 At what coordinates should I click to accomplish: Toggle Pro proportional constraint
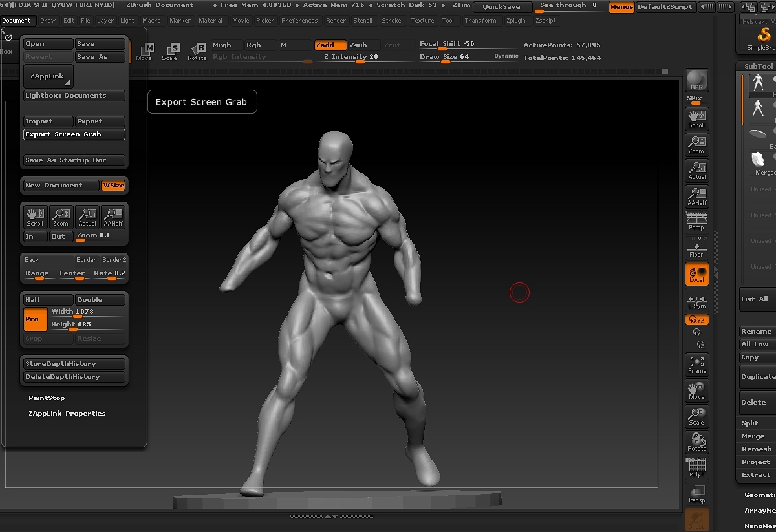pos(36,319)
